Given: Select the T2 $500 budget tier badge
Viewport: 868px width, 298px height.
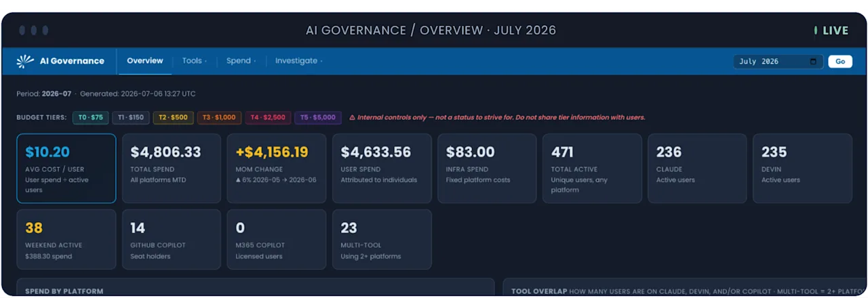Looking at the screenshot, I should (x=173, y=117).
